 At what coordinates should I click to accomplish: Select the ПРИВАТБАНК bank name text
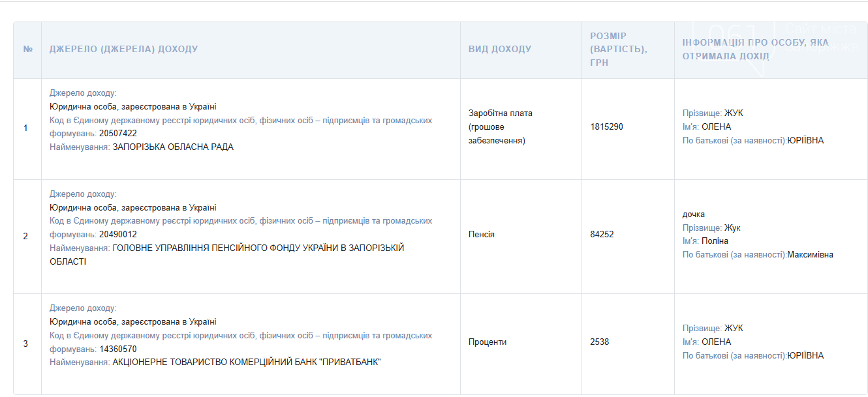[x=246, y=362]
